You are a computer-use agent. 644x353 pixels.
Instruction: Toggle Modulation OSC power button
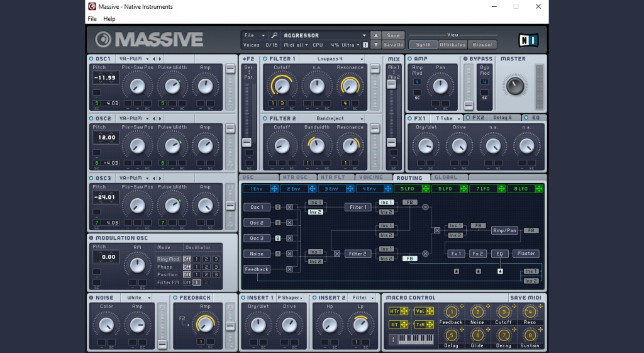(x=91, y=238)
